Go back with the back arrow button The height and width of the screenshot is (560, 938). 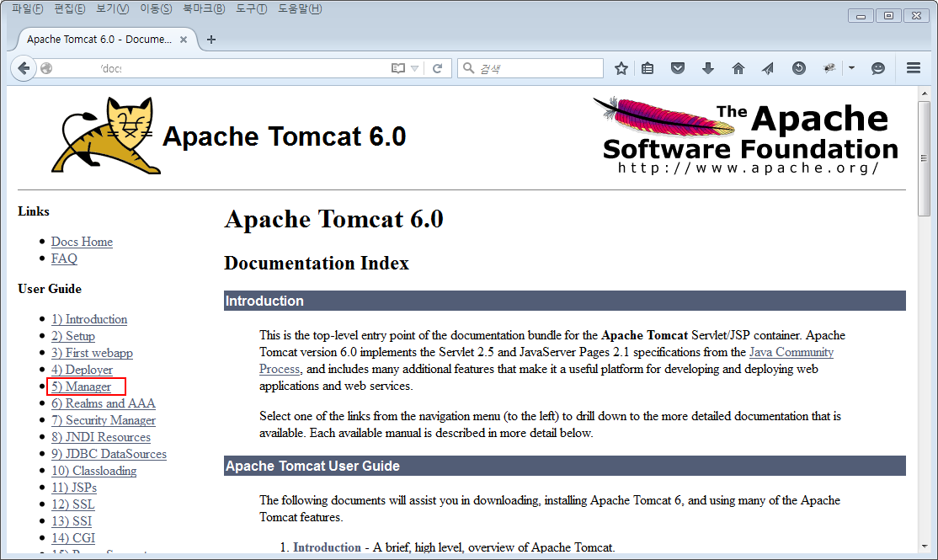click(24, 68)
